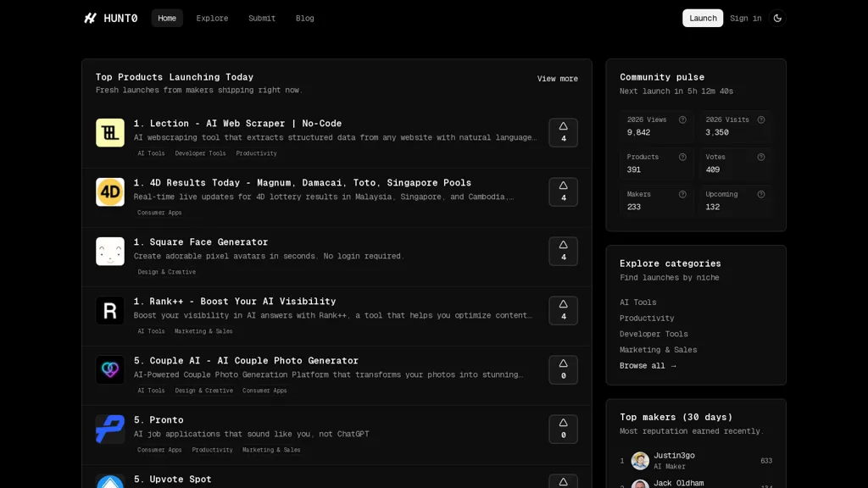Viewport: 868px width, 488px height.
Task: Open Couple AI Photo Generator title
Action: [x=246, y=360]
